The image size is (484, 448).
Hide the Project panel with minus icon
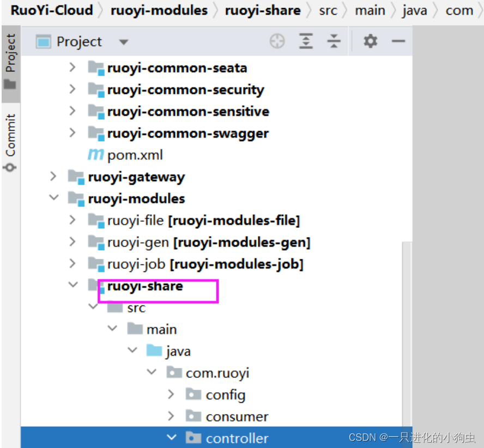(x=398, y=41)
